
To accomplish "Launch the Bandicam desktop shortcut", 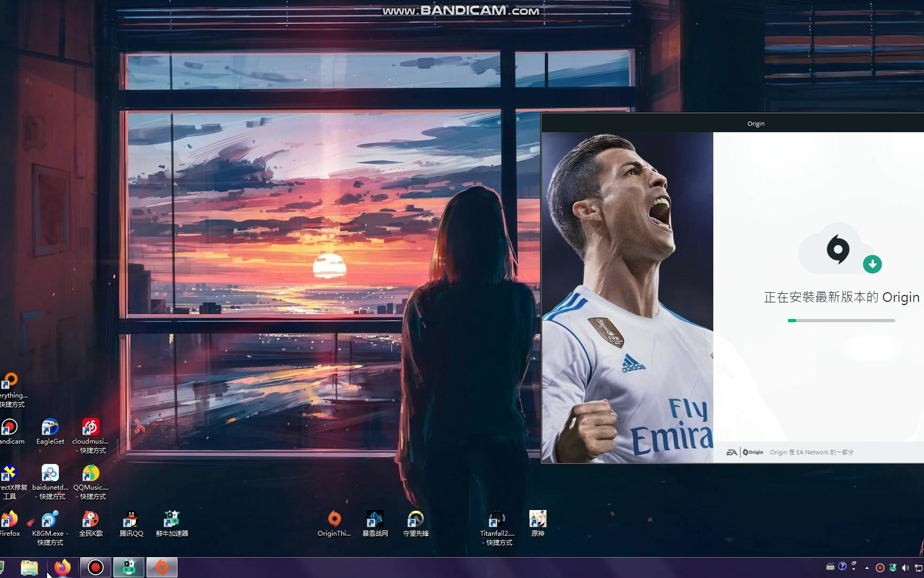I will pyautogui.click(x=11, y=431).
